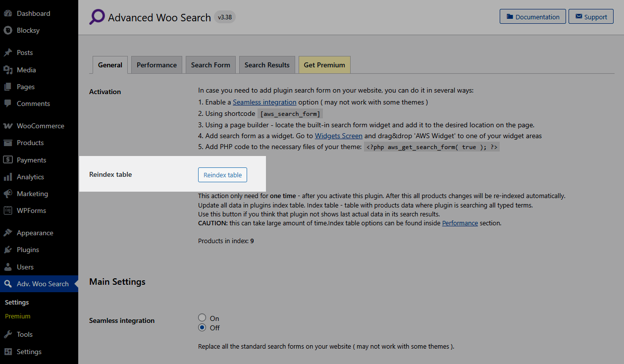Click the WPForms icon in the sidebar
Viewport: 624px width, 364px height.
click(x=8, y=210)
